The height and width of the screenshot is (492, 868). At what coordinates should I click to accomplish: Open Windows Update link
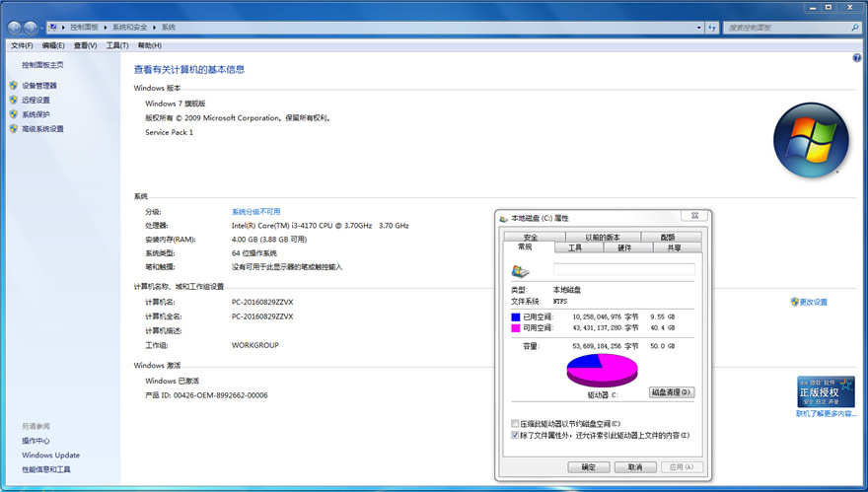pos(51,455)
